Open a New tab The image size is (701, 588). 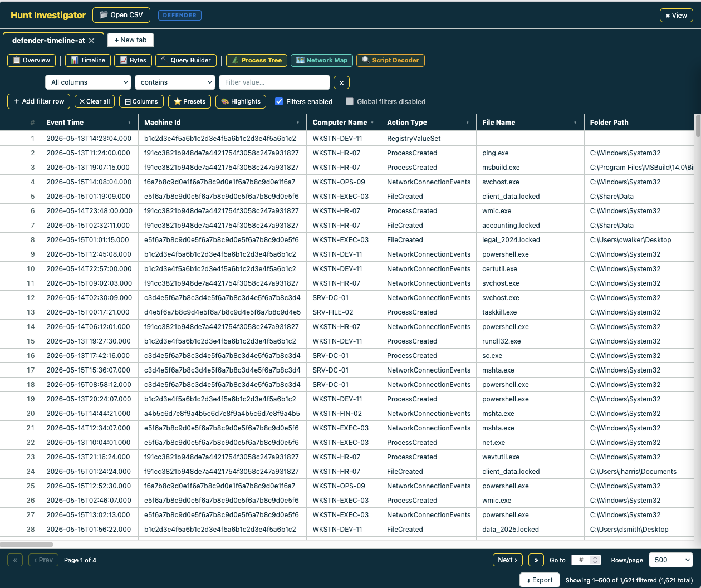[130, 40]
